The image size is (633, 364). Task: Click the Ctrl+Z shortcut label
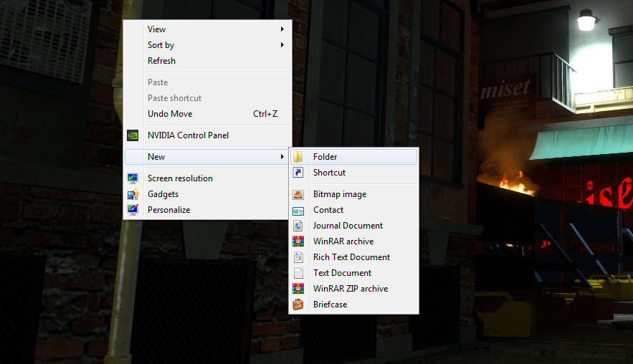click(x=265, y=114)
